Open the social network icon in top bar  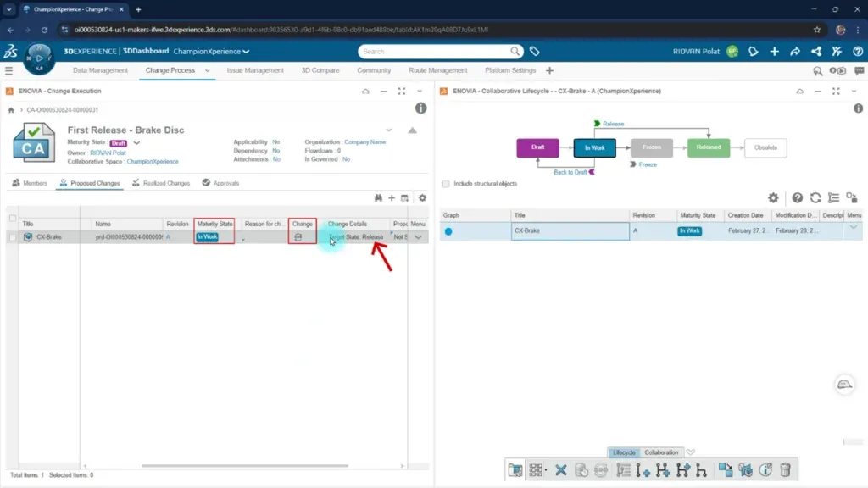816,52
